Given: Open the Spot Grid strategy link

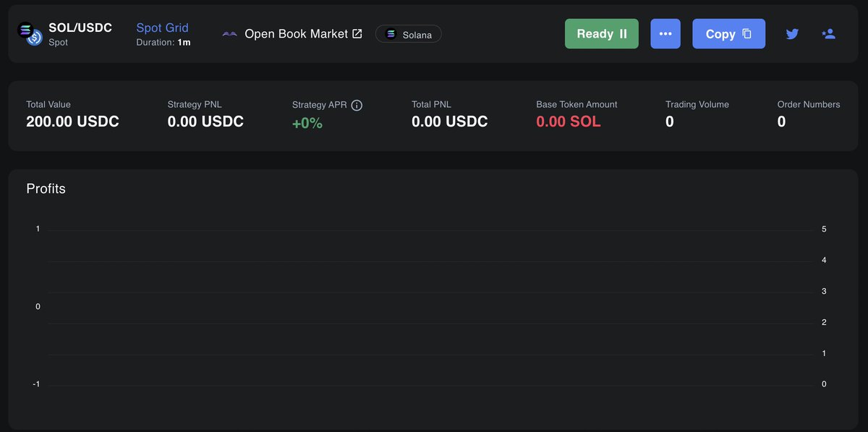Looking at the screenshot, I should point(163,27).
